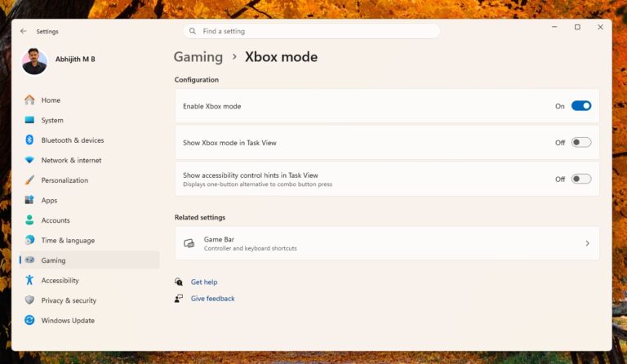Click the Get help headset icon
This screenshot has width=627, height=364.
tap(179, 282)
